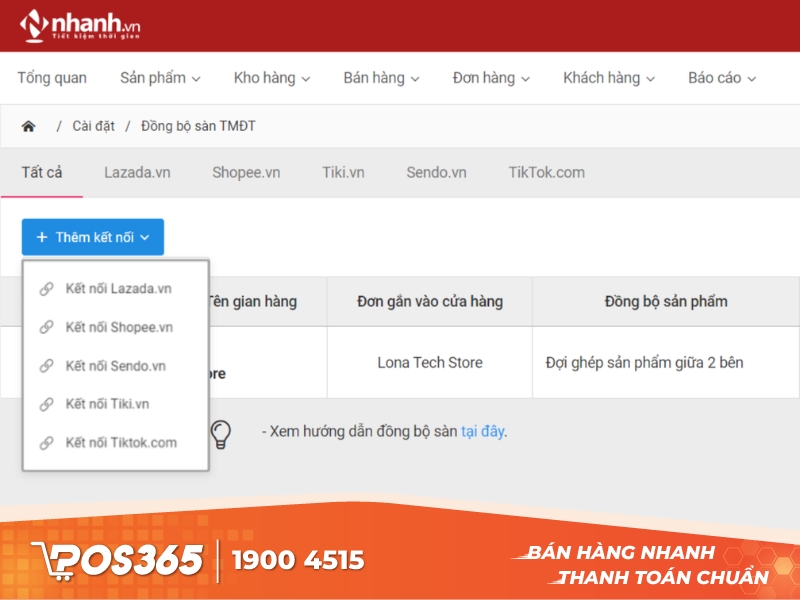Expand the Đơn hàng menu
Image resolution: width=800 pixels, height=600 pixels.
point(491,78)
